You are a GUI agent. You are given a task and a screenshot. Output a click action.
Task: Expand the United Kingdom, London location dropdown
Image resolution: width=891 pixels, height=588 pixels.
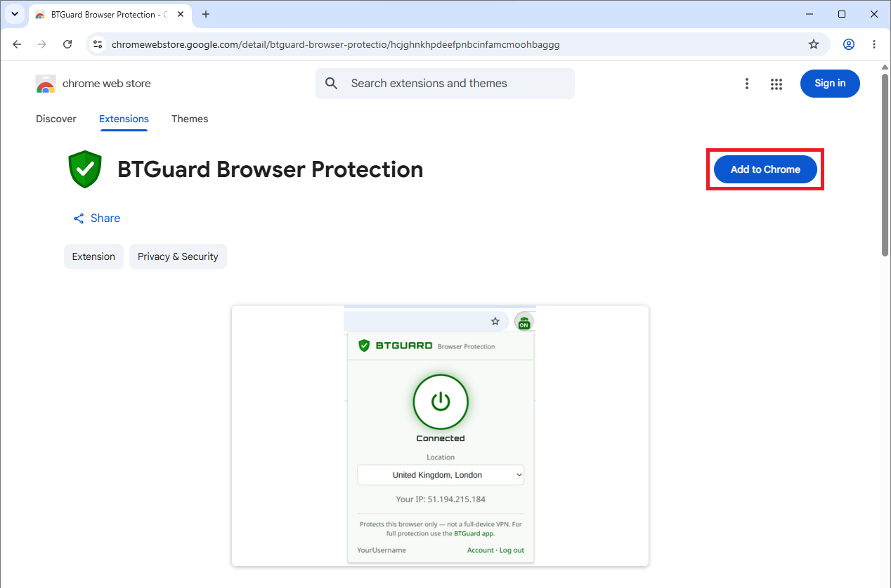[441, 475]
